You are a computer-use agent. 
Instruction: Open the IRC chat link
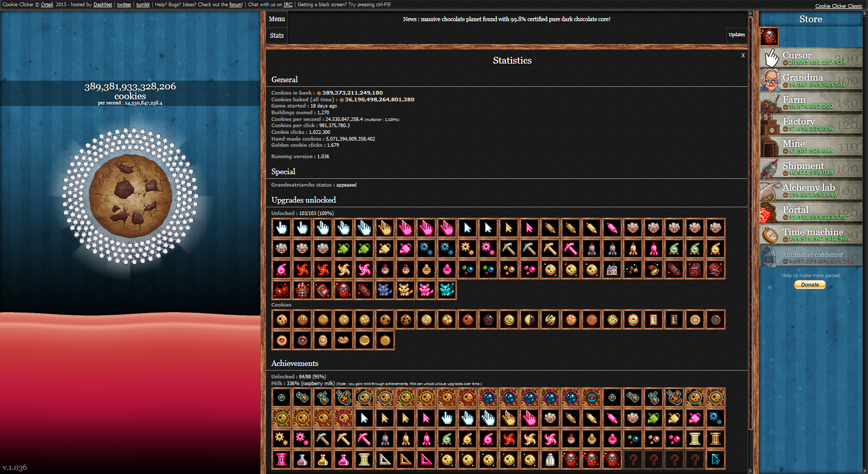click(x=288, y=5)
